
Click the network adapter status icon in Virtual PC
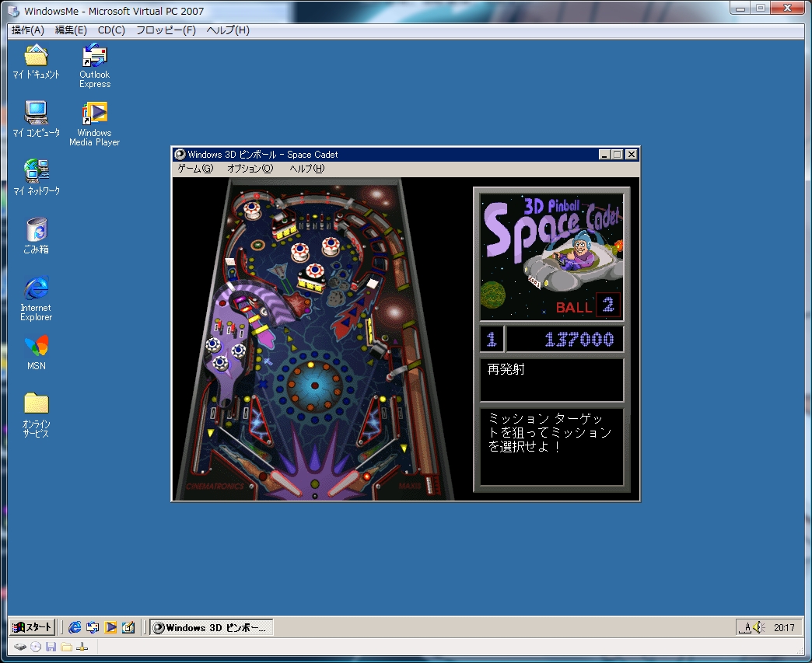point(82,647)
